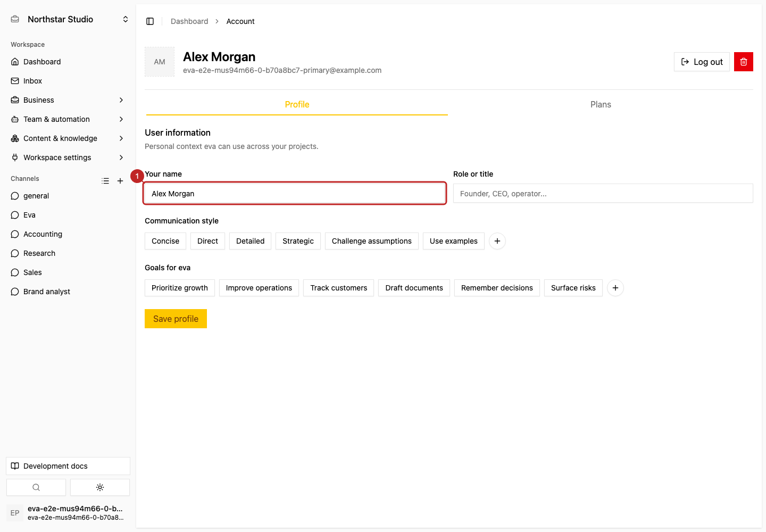
Task: Open the Brand analyst channel
Action: (68, 292)
